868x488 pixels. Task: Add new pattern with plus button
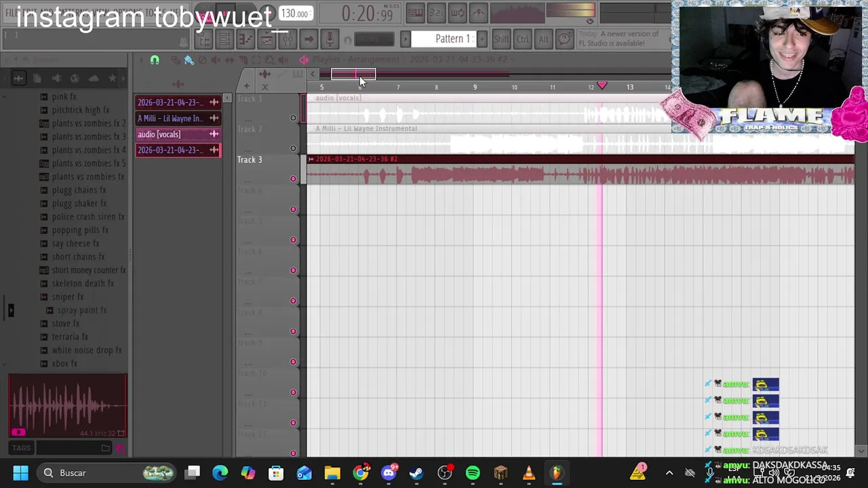(481, 39)
